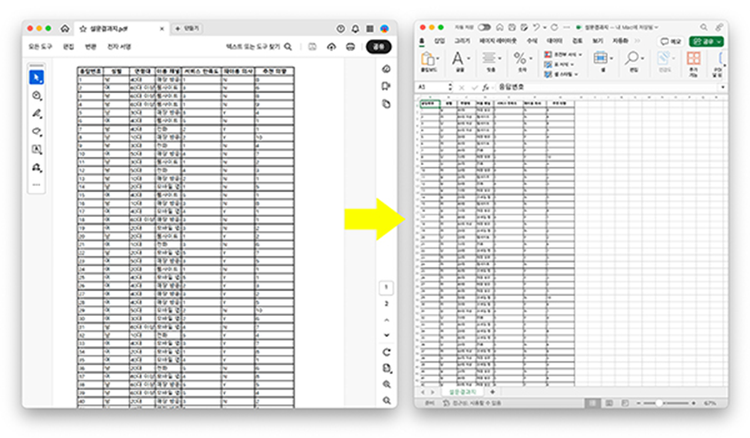
Task: Open the Formulas ribbon tab in Excel
Action: coord(531,41)
